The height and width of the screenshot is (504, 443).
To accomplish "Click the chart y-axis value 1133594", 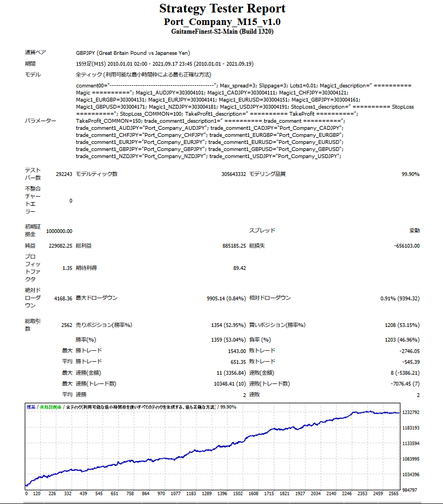I will [x=411, y=444].
